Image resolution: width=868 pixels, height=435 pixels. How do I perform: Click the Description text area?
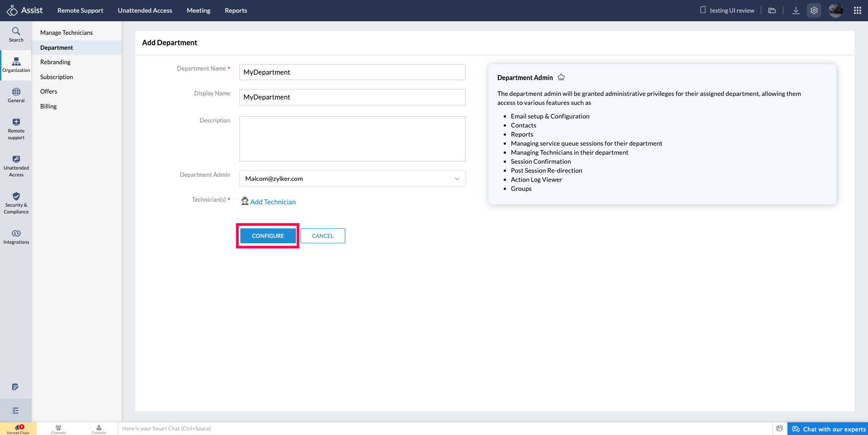click(x=352, y=139)
